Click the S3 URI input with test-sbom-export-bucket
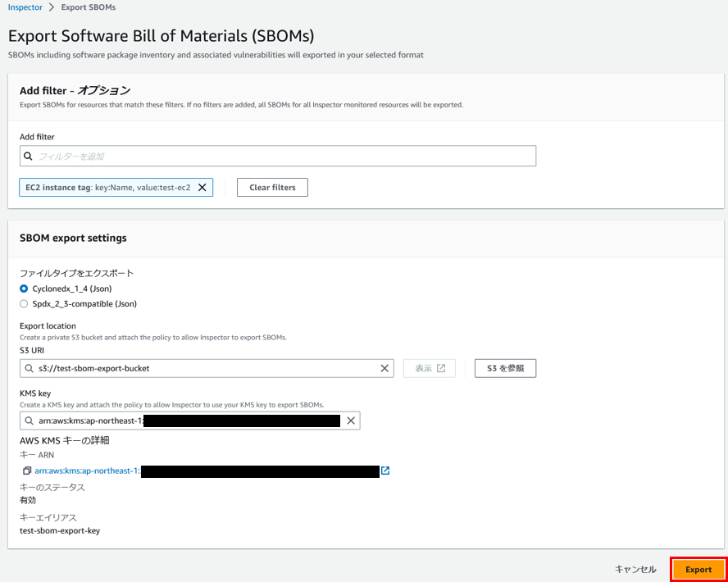The image size is (728, 582). click(x=207, y=369)
